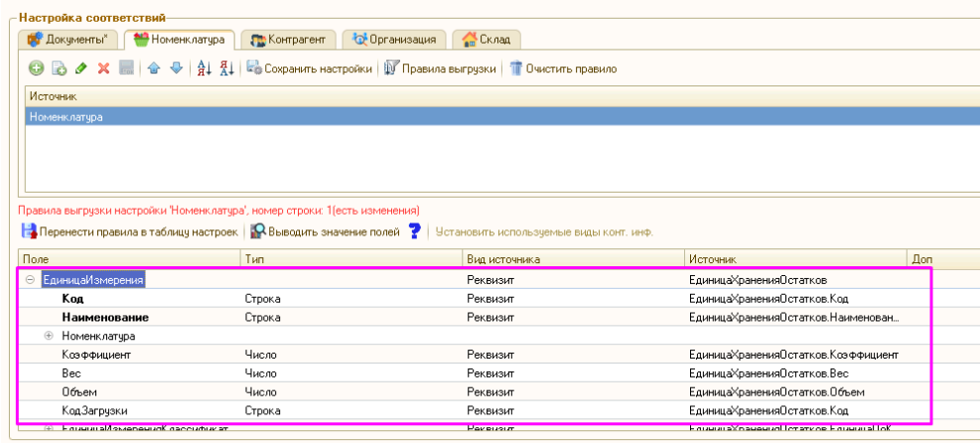Sort ascending with the A-Z icon
The width and height of the screenshot is (980, 443).
coord(205,69)
